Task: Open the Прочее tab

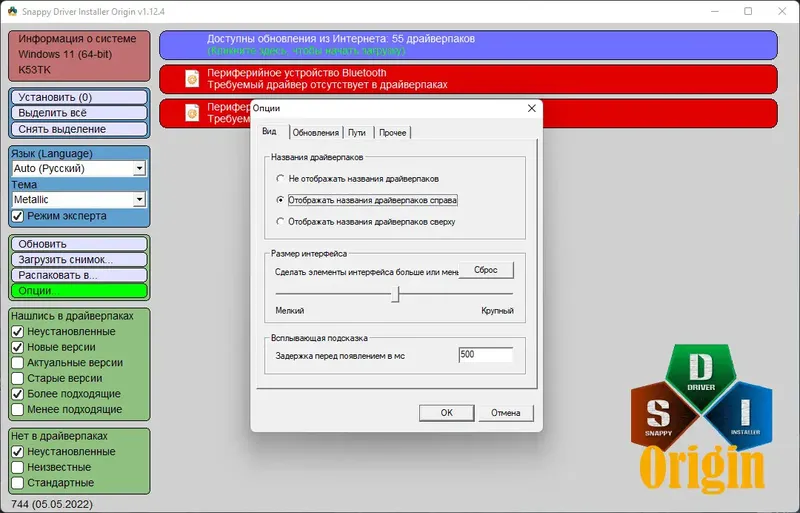Action: pyautogui.click(x=393, y=133)
